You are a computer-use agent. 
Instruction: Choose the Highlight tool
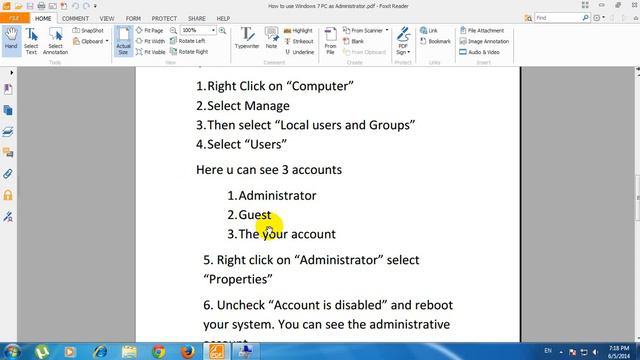coord(298,31)
